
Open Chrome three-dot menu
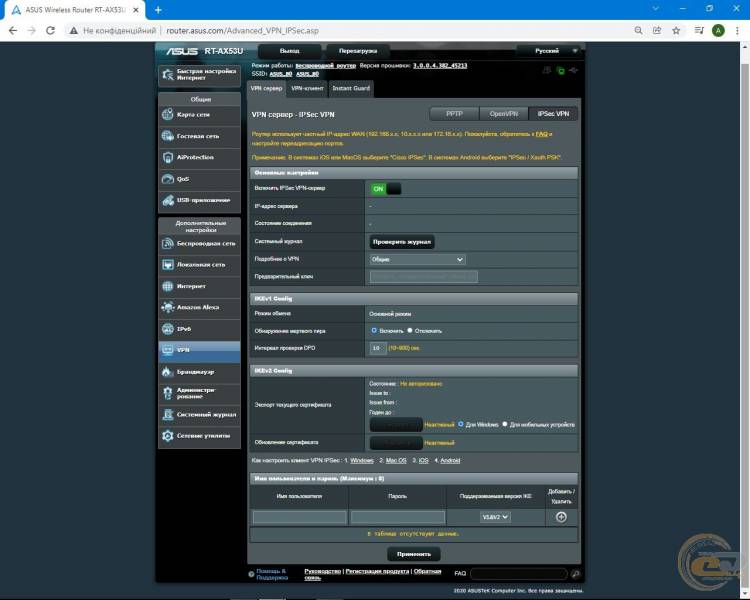[x=737, y=31]
